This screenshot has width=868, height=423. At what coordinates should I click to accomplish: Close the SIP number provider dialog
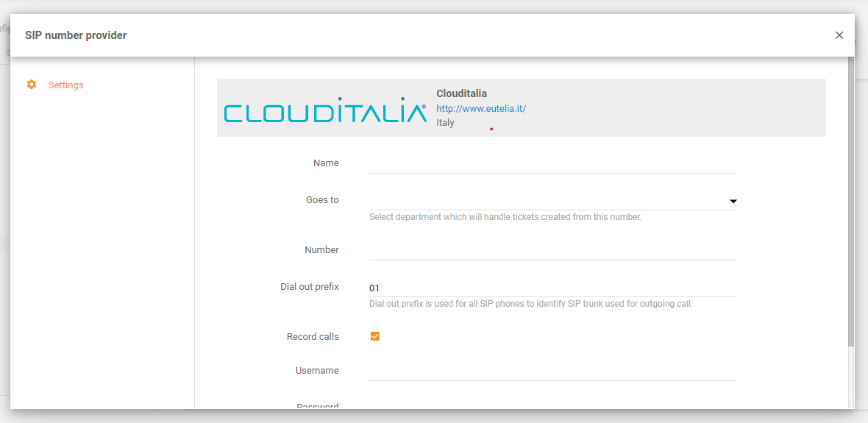tap(839, 35)
